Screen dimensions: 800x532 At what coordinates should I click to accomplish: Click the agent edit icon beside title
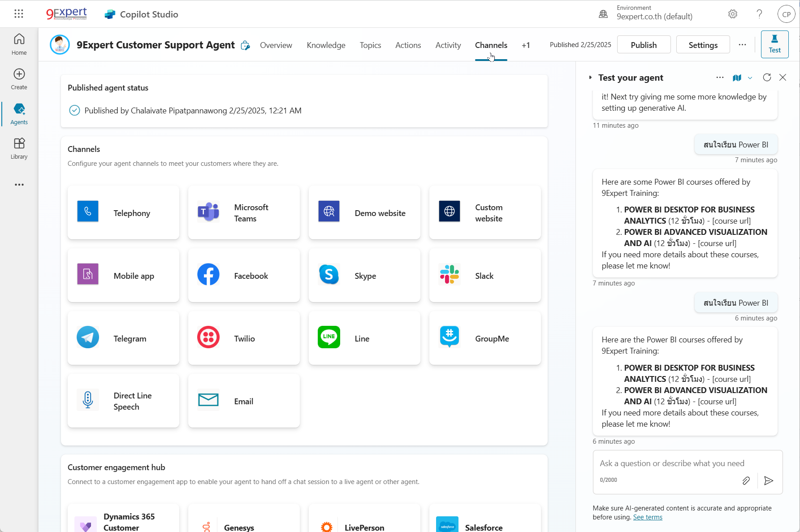pyautogui.click(x=245, y=45)
